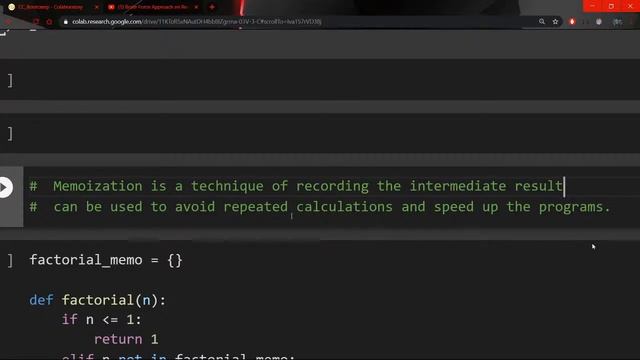The height and width of the screenshot is (360, 640).
Task: Minimize the Chrome window
Action: [x=593, y=6]
